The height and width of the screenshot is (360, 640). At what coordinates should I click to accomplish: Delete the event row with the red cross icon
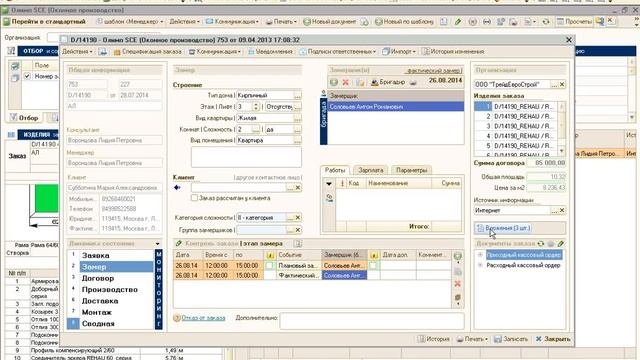[x=458, y=284]
